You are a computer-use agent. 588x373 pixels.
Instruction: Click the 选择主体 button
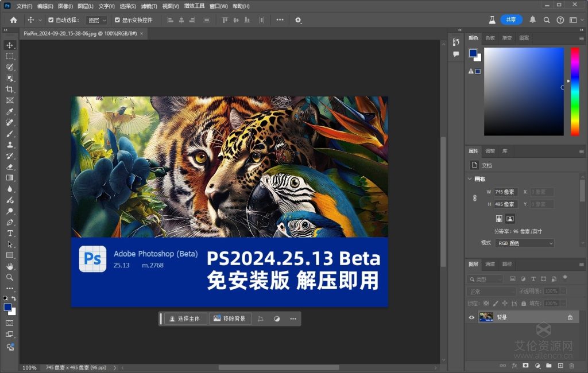[185, 318]
